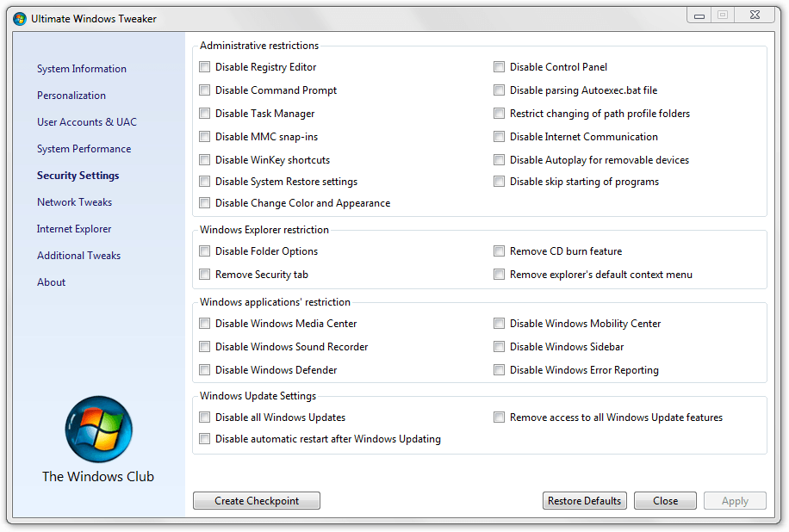Viewport: 789px width, 532px height.
Task: Switch to System Performance section
Action: [84, 149]
